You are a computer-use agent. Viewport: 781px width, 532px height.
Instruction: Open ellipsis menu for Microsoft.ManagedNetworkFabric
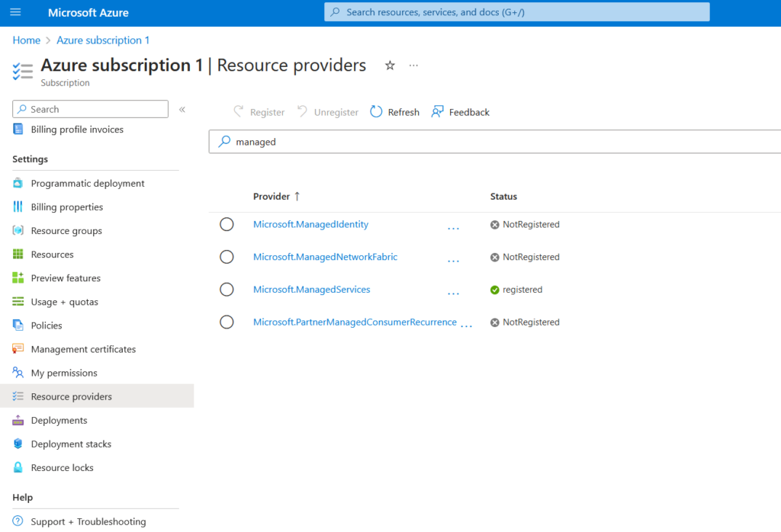click(453, 261)
